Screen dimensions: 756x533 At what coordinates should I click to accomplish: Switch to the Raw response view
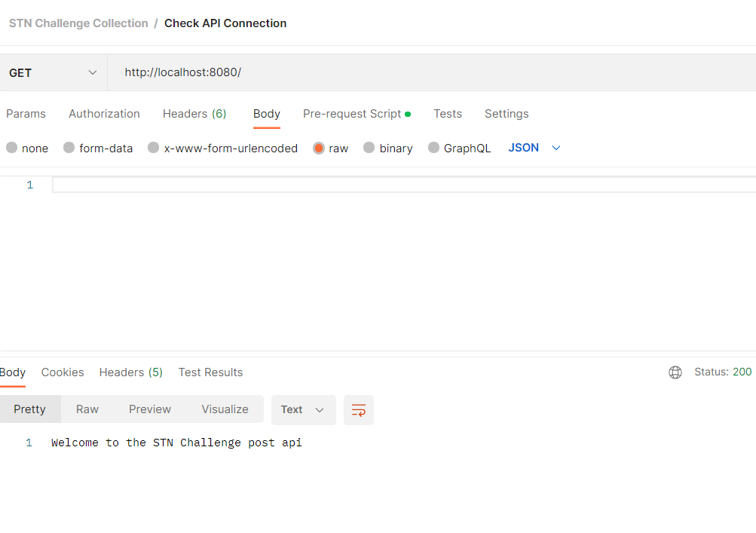87,409
